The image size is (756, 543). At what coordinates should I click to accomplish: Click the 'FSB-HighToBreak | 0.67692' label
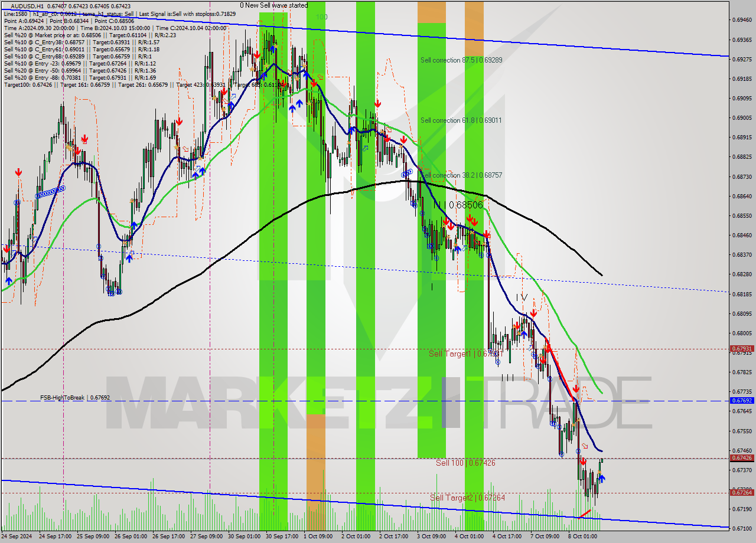click(x=75, y=398)
